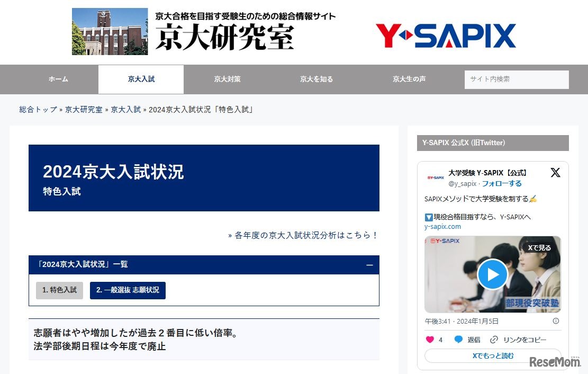Click 2024京大入試状況「特色入試」 breadcrumb text
The image size is (588, 374).
[x=202, y=110]
